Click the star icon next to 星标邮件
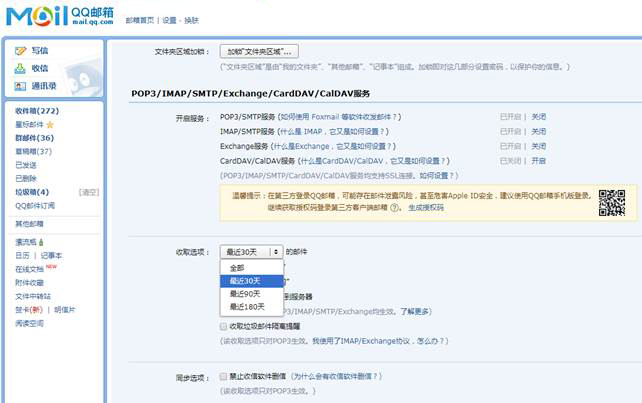Viewport: 642px width, 403px height. pos(50,124)
